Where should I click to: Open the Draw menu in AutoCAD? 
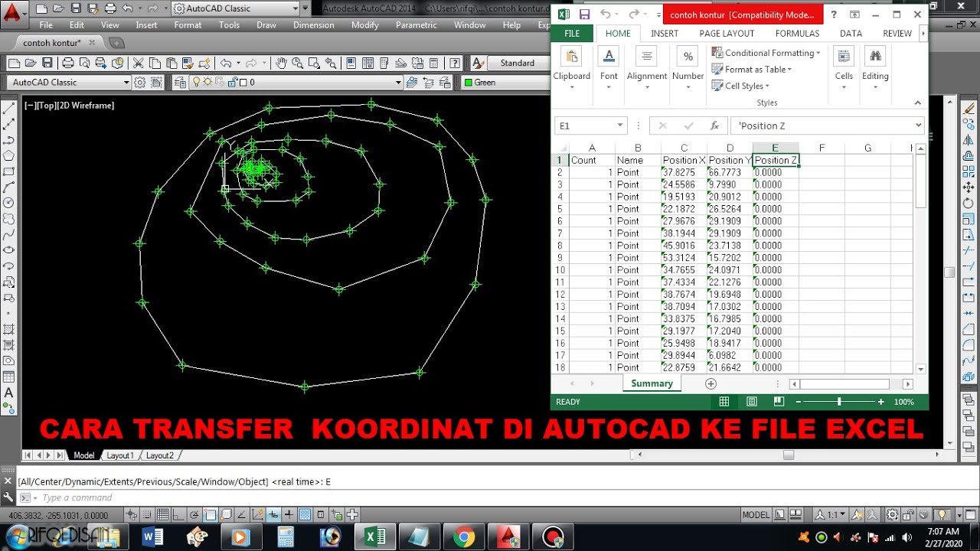click(x=266, y=25)
